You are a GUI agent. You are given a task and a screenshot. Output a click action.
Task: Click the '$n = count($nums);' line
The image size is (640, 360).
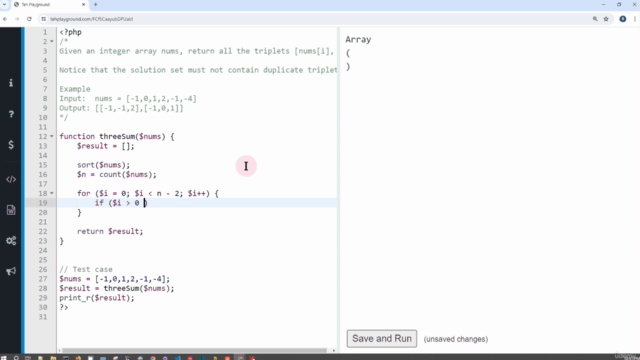[117, 174]
